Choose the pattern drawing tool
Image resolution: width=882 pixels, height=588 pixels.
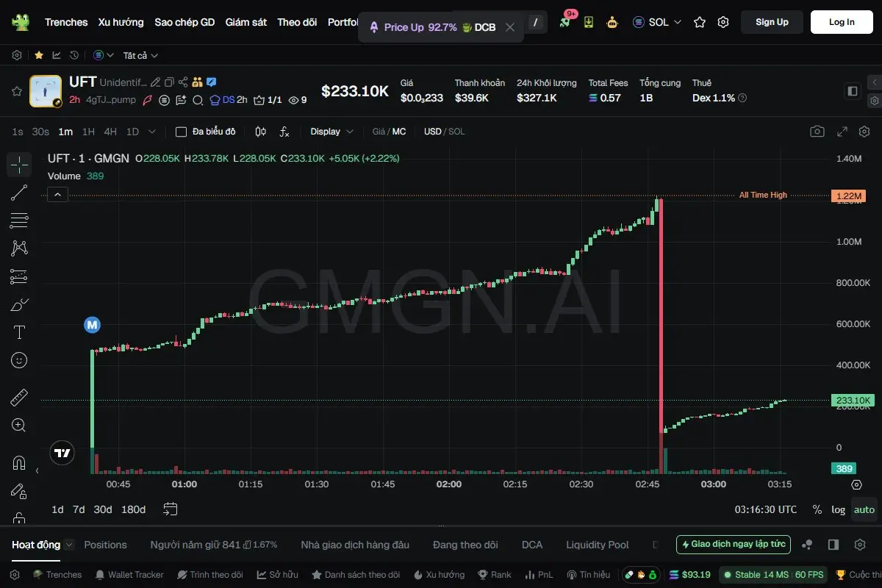tap(19, 248)
